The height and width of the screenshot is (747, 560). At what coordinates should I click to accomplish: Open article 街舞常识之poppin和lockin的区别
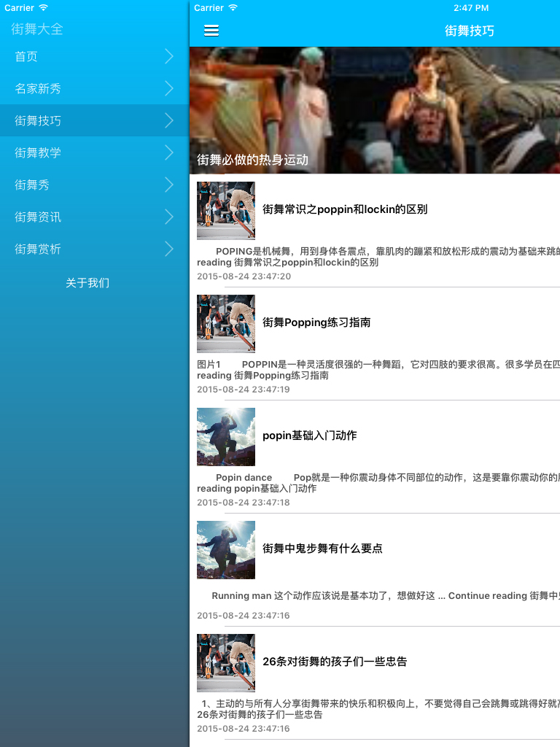coord(345,209)
